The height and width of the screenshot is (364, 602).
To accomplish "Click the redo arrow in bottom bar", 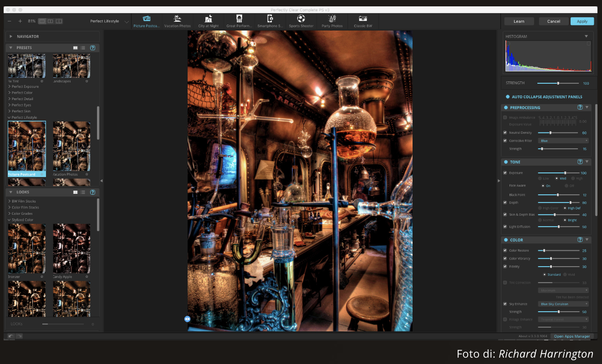I will [x=19, y=336].
